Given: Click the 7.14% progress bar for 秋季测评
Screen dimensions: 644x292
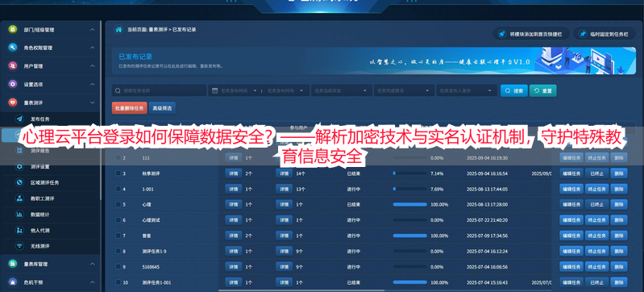Looking at the screenshot, I should point(410,173).
